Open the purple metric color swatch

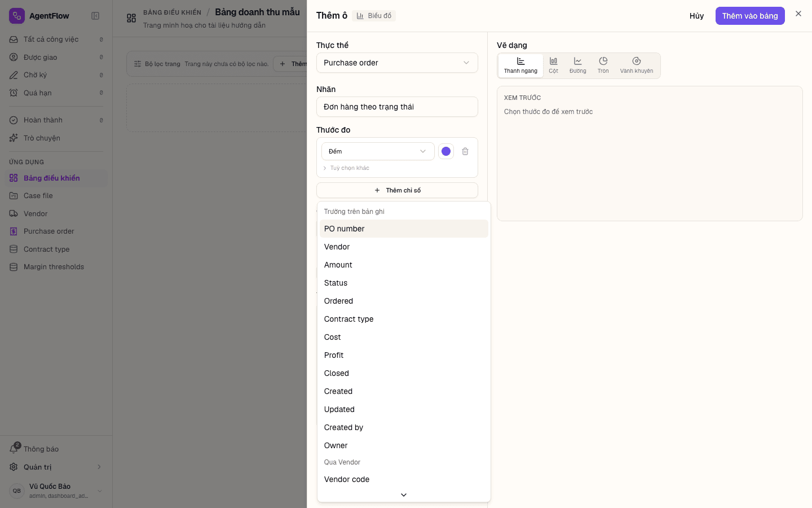pyautogui.click(x=446, y=151)
